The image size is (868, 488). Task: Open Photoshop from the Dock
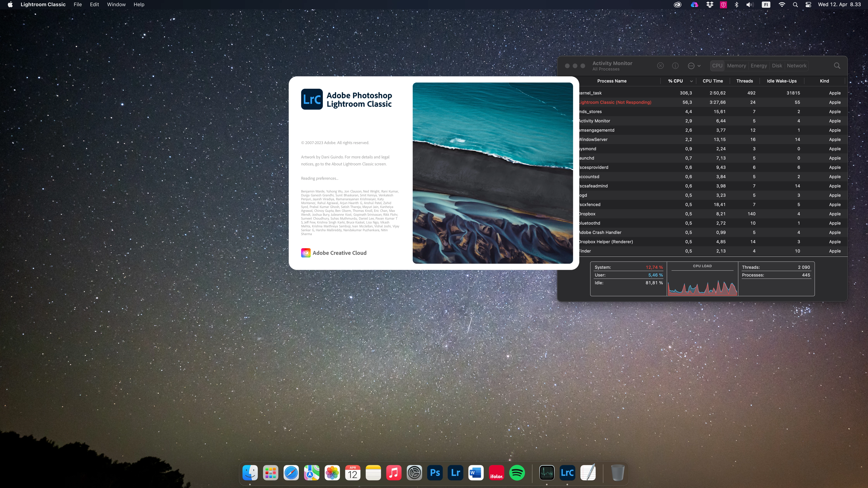(x=435, y=473)
